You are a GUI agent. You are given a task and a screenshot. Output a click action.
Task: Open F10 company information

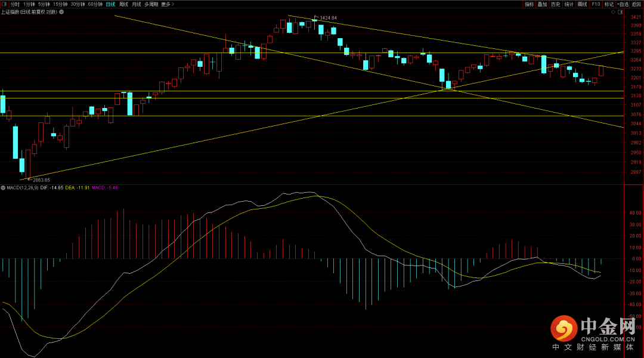[x=596, y=4]
